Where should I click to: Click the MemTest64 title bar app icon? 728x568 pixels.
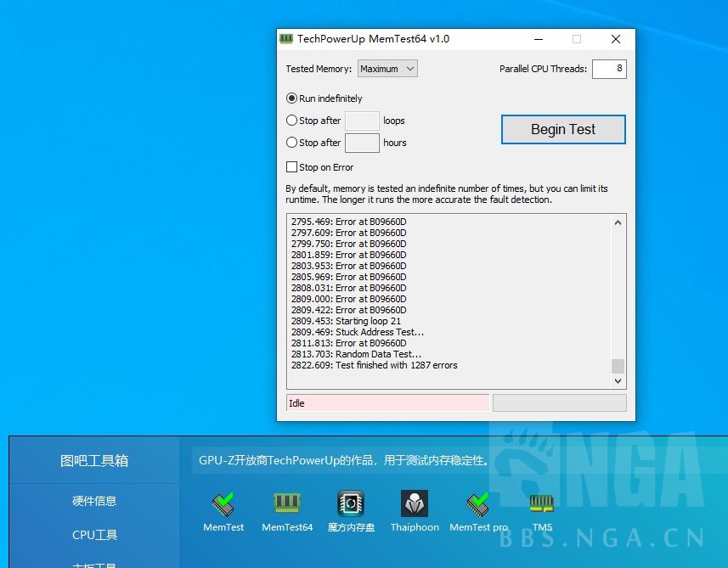(286, 38)
